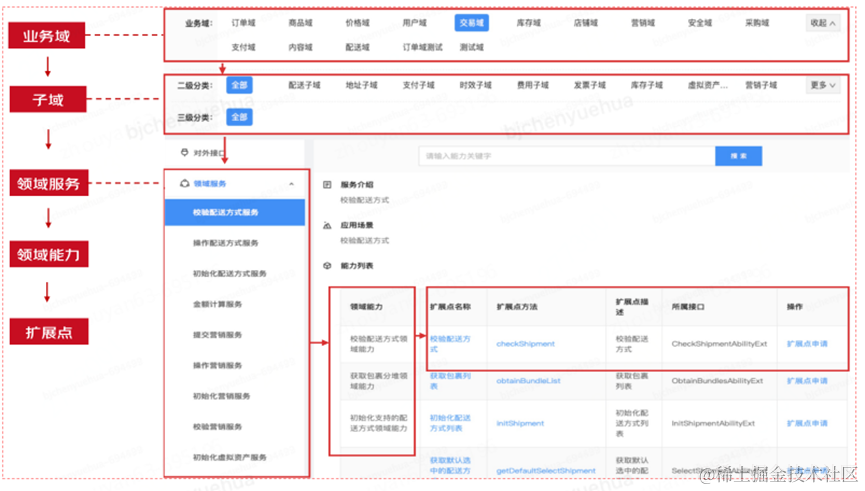865x491 pixels.
Task: Select 全部 in 三级分类 row
Action: (239, 118)
